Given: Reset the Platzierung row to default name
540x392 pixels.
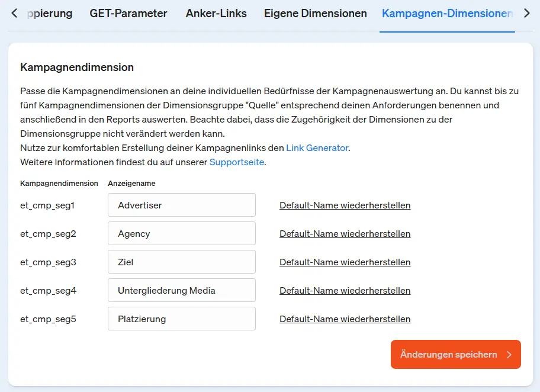Looking at the screenshot, I should 345,319.
